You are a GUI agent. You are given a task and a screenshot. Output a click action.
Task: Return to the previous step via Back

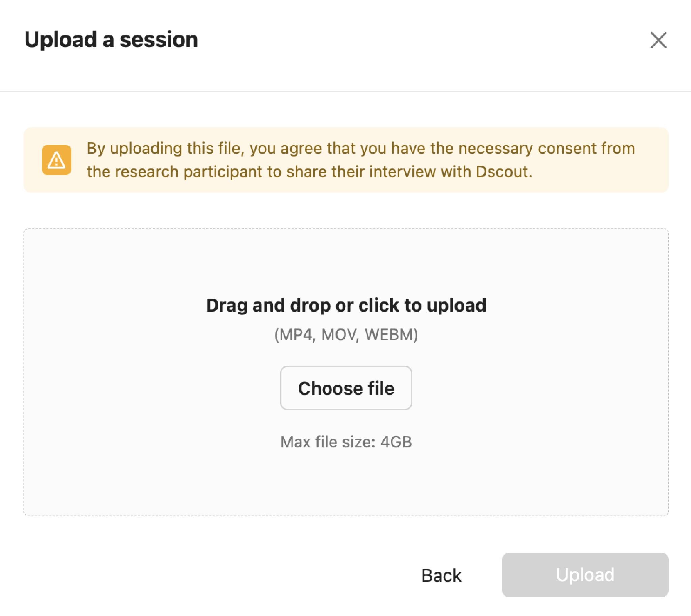point(441,575)
